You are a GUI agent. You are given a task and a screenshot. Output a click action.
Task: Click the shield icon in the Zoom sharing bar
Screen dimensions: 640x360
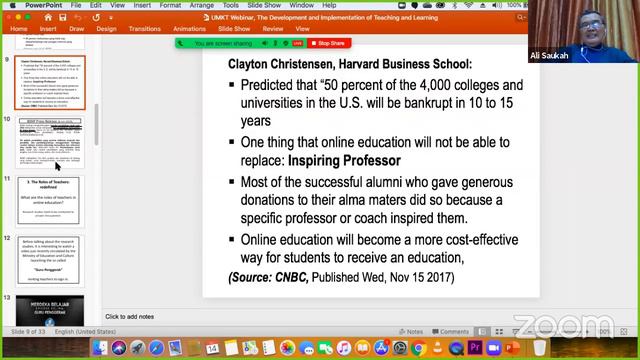pos(286,43)
